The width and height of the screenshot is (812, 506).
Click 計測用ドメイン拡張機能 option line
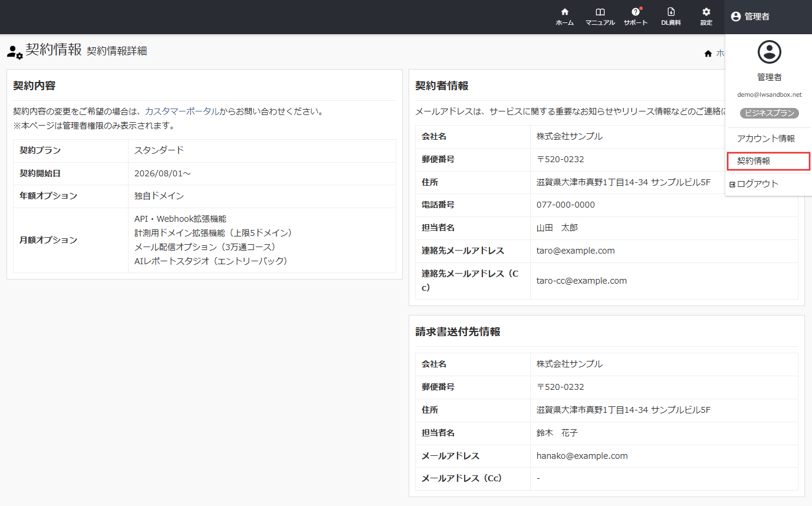[213, 233]
